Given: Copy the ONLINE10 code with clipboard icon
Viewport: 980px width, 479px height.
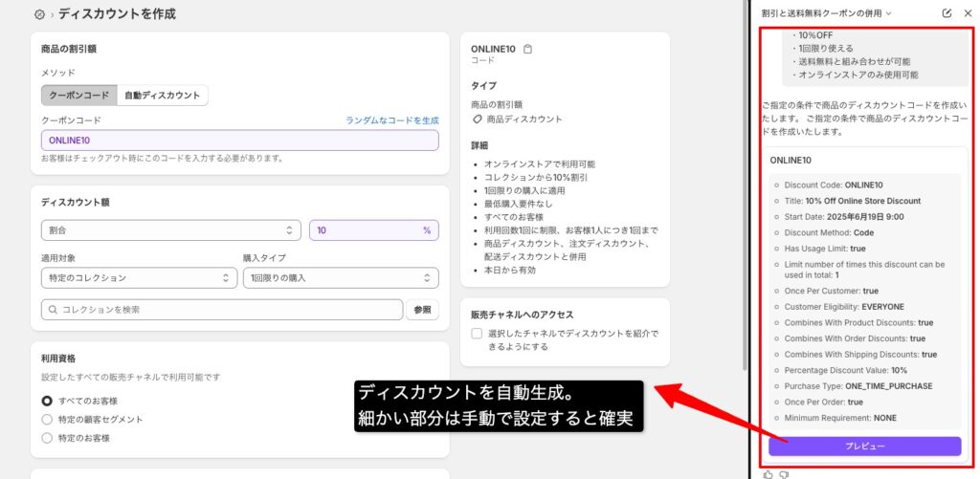Looking at the screenshot, I should [x=527, y=49].
